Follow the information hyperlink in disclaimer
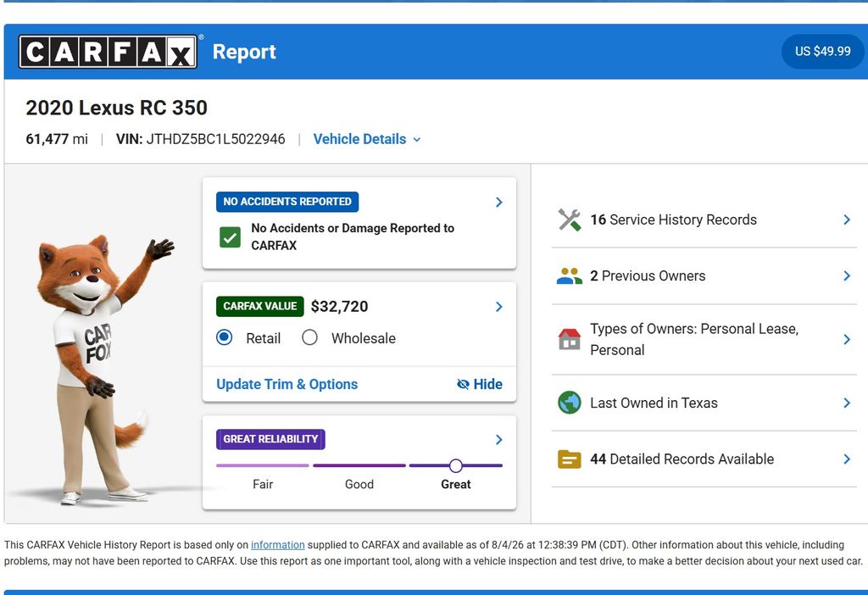 pyautogui.click(x=278, y=545)
